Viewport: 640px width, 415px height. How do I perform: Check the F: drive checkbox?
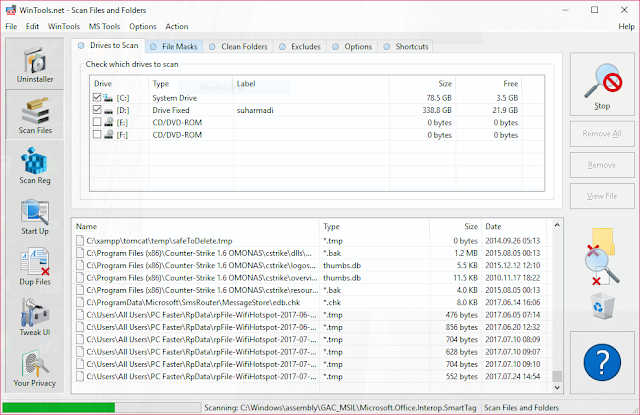coord(97,134)
